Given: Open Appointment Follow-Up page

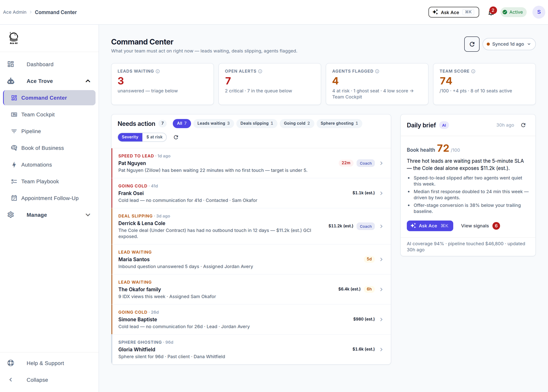Looking at the screenshot, I should (x=49, y=198).
